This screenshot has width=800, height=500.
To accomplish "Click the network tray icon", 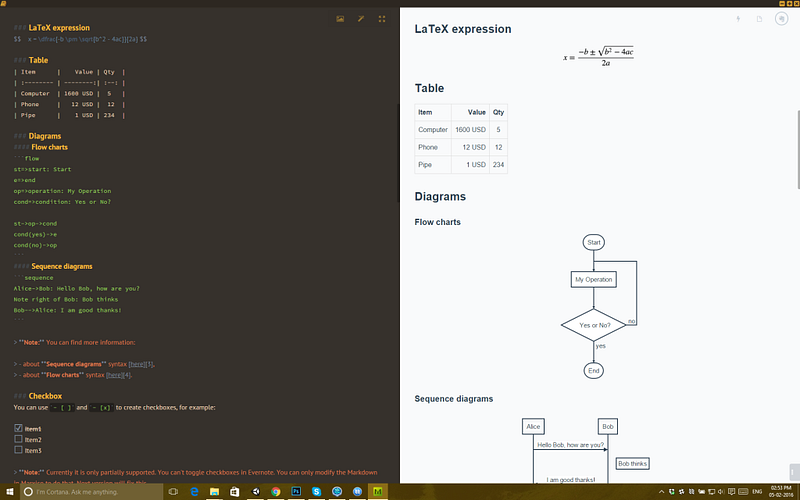I will pos(711,492).
